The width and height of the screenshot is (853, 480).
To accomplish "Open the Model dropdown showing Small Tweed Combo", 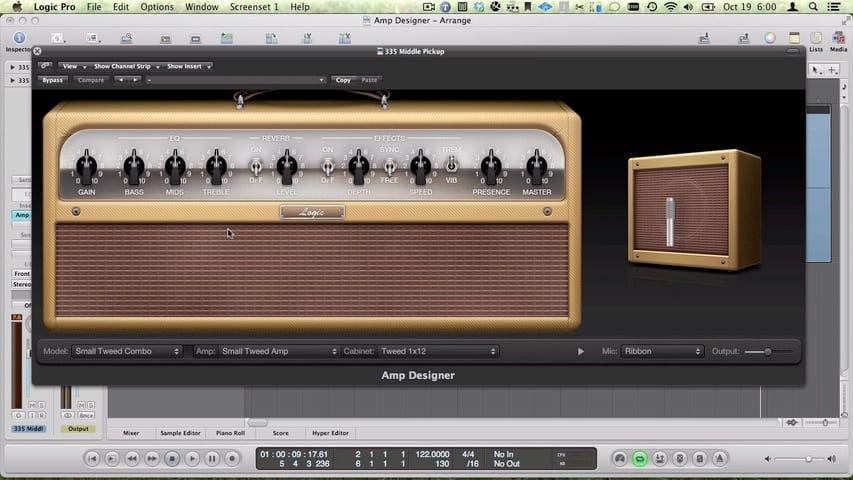I will click(126, 351).
